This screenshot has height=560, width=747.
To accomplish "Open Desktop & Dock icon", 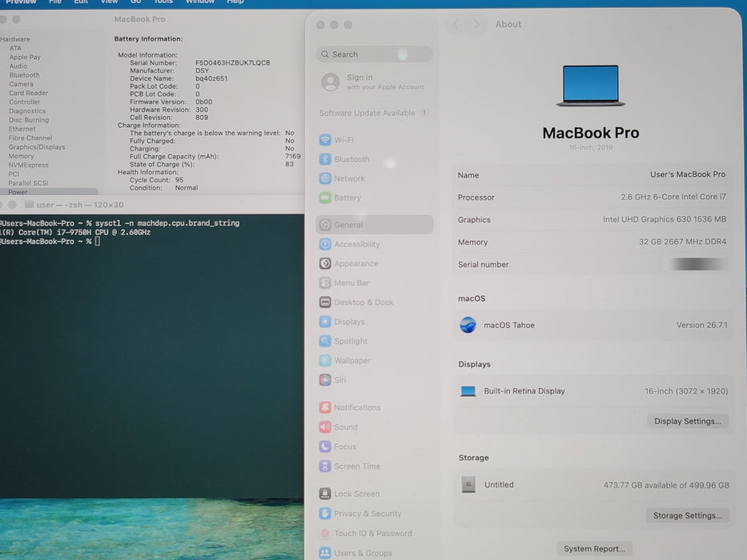I will [x=325, y=302].
